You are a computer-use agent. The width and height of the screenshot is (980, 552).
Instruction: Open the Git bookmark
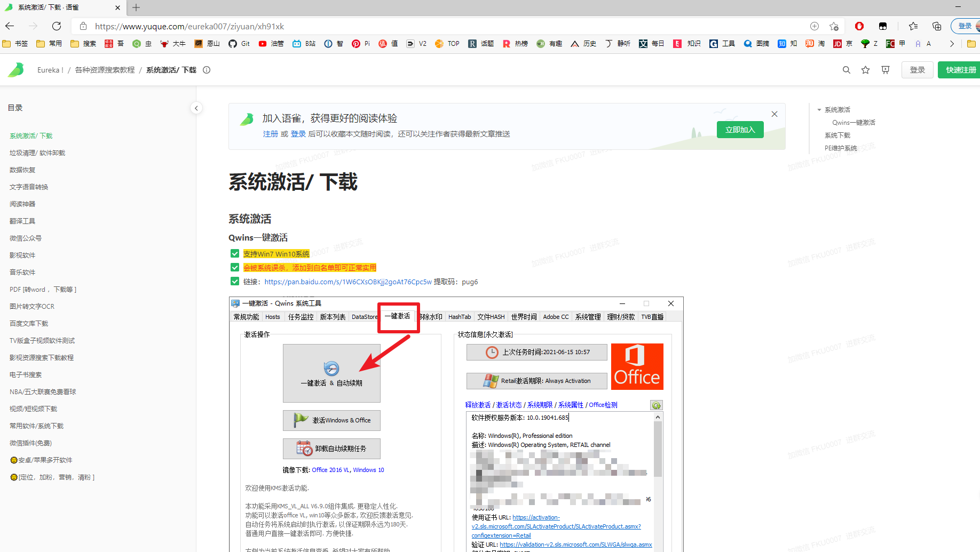[x=239, y=44]
